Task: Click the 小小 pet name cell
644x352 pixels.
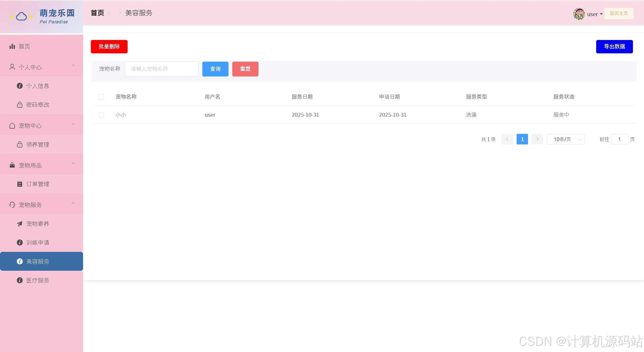Action: pos(121,115)
